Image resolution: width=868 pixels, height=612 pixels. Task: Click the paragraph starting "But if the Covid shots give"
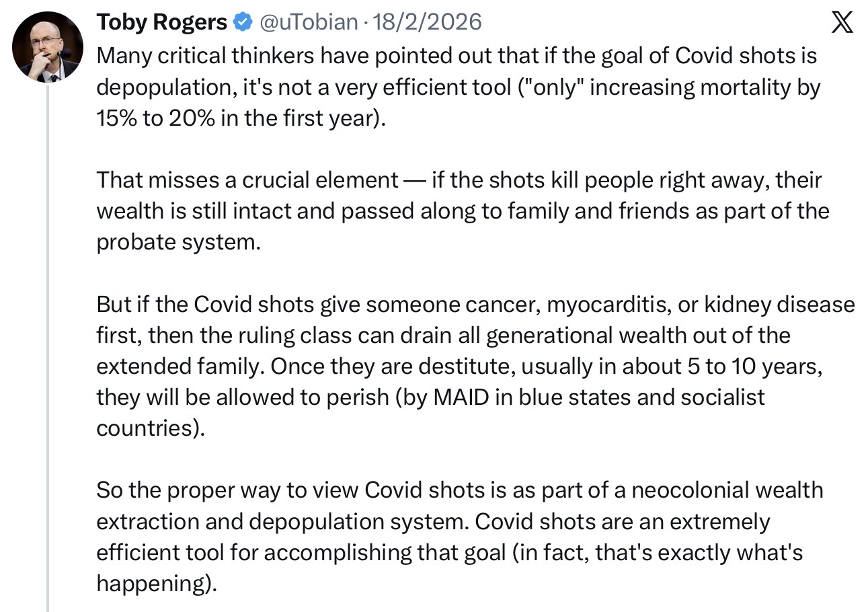pos(476,366)
